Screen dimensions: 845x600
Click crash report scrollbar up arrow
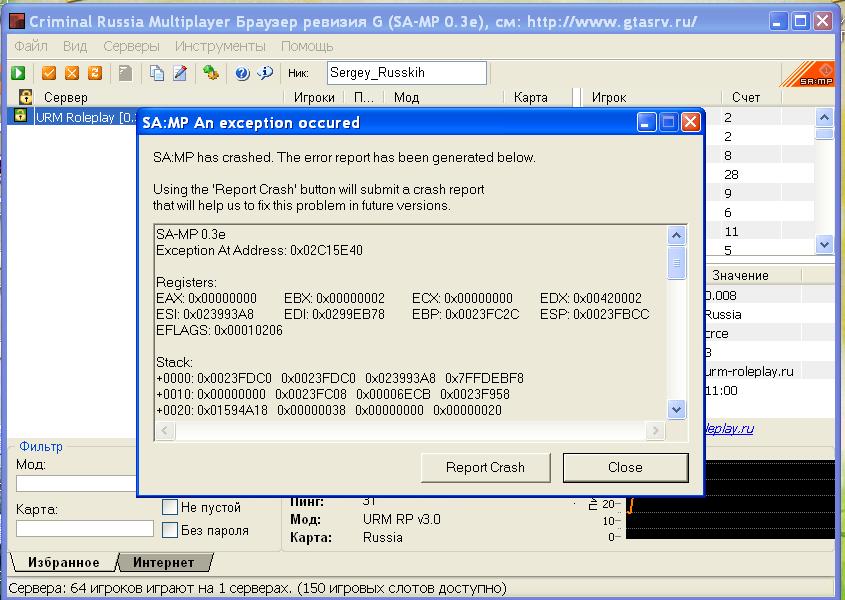pyautogui.click(x=676, y=236)
